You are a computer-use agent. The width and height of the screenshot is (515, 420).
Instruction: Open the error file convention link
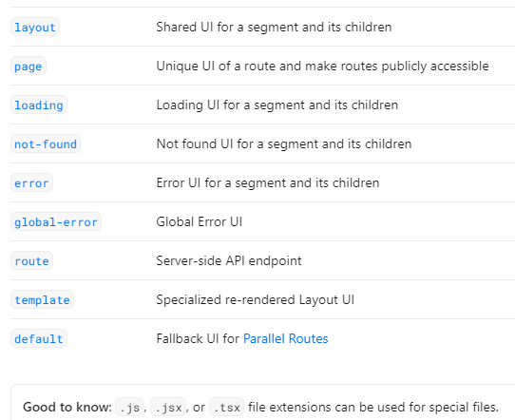tap(31, 182)
